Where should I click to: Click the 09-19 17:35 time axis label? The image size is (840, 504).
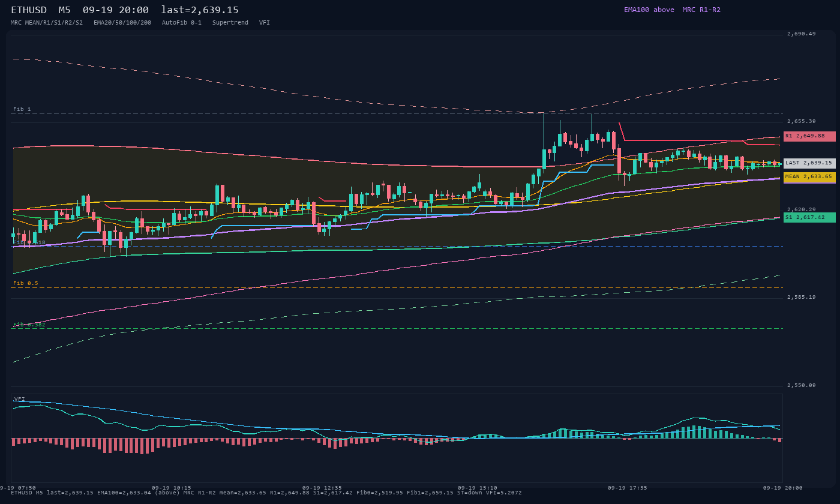click(x=628, y=488)
